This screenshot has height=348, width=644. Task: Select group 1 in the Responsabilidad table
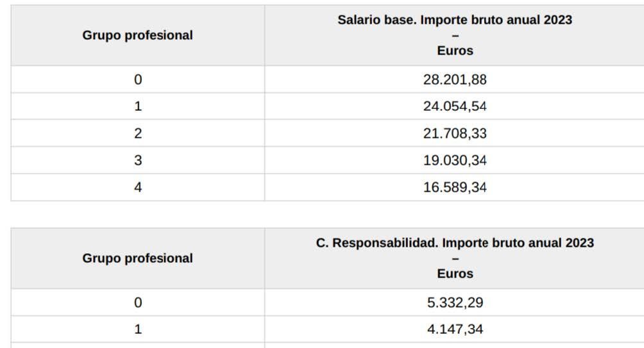coord(138,329)
